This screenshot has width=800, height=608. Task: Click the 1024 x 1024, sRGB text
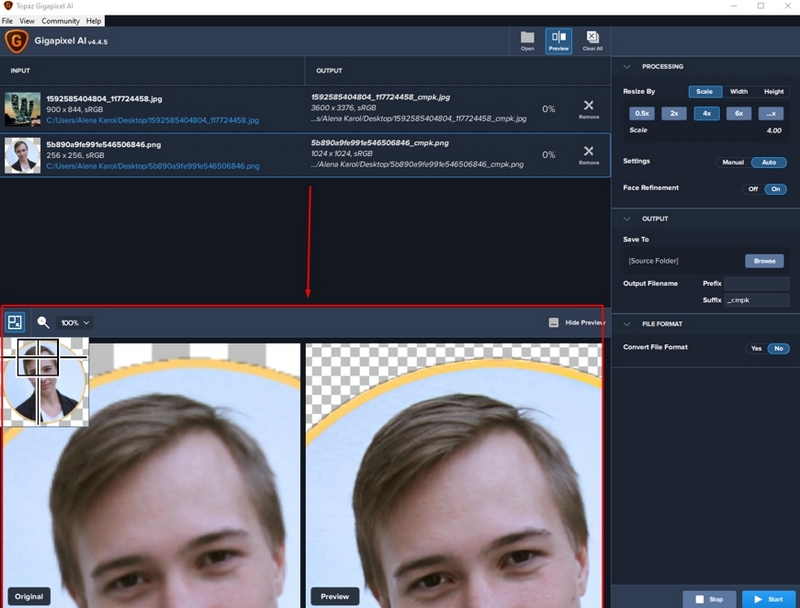coord(341,154)
